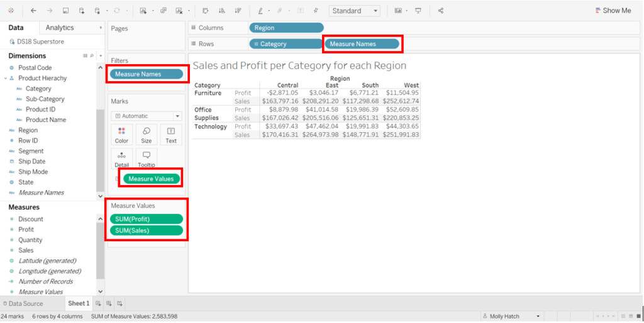The width and height of the screenshot is (644, 323).
Task: Click the sheet title text
Action: (x=299, y=65)
